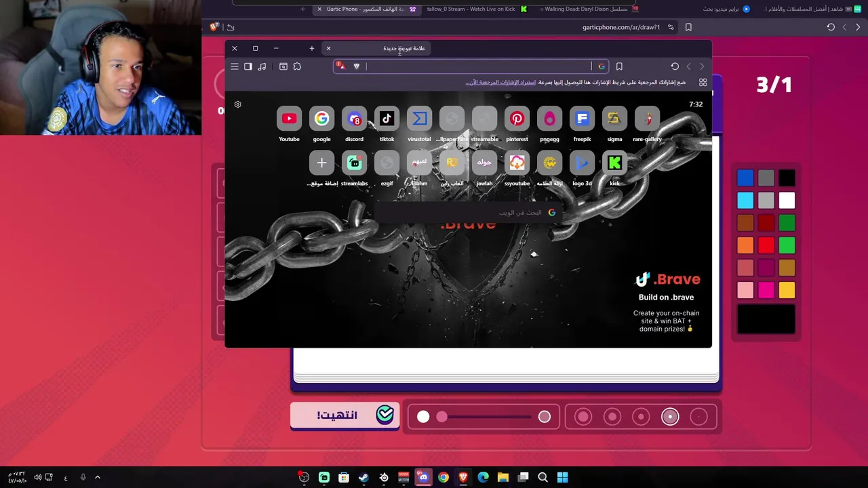Open the Brave playlist music note icon
Image resolution: width=868 pixels, height=488 pixels.
[x=262, y=66]
